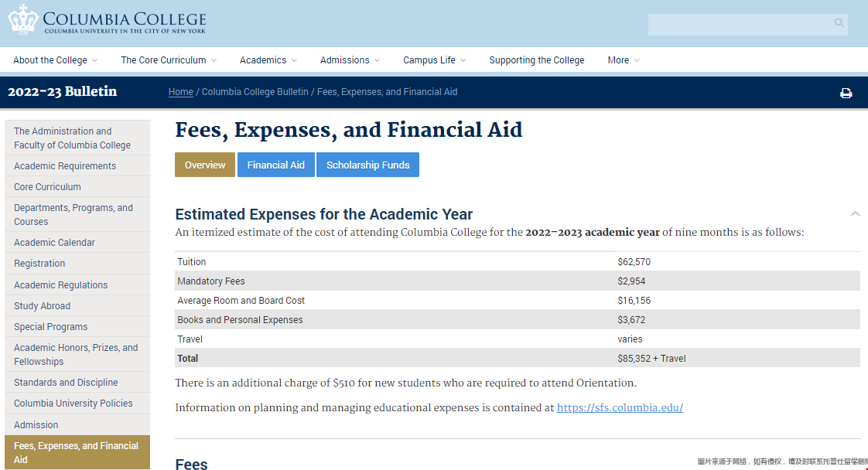Image resolution: width=868 pixels, height=470 pixels.
Task: Expand the Academics navigation menu
Action: click(x=268, y=60)
